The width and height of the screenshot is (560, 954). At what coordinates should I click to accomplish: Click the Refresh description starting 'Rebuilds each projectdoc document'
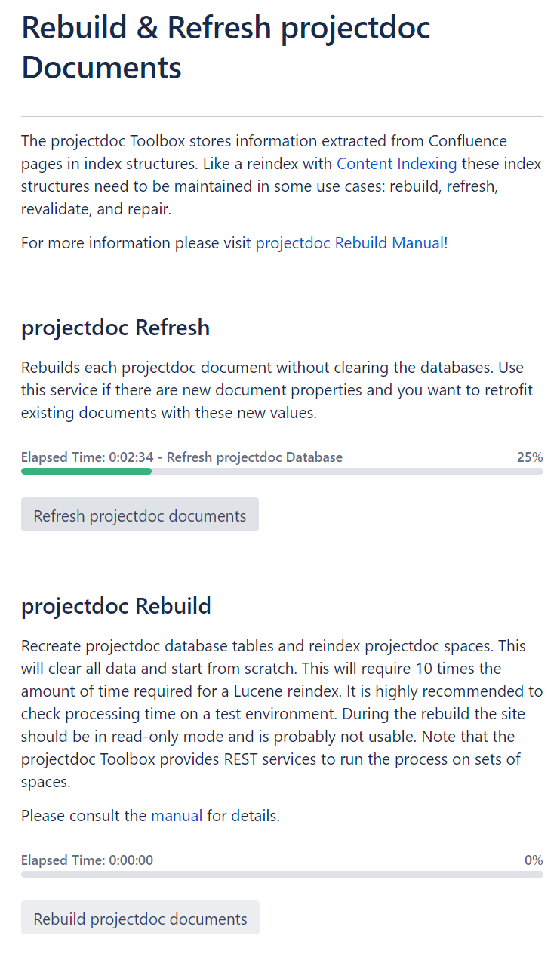pyautogui.click(x=276, y=390)
